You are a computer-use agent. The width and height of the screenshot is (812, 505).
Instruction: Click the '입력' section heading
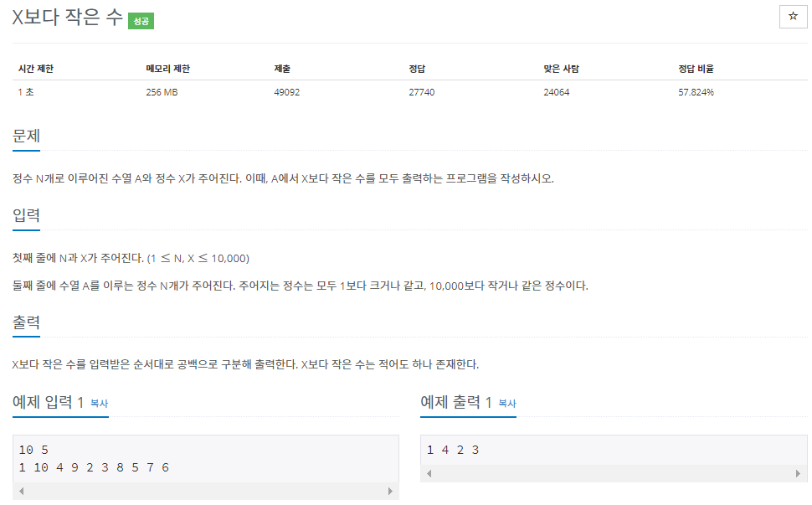pyautogui.click(x=27, y=215)
